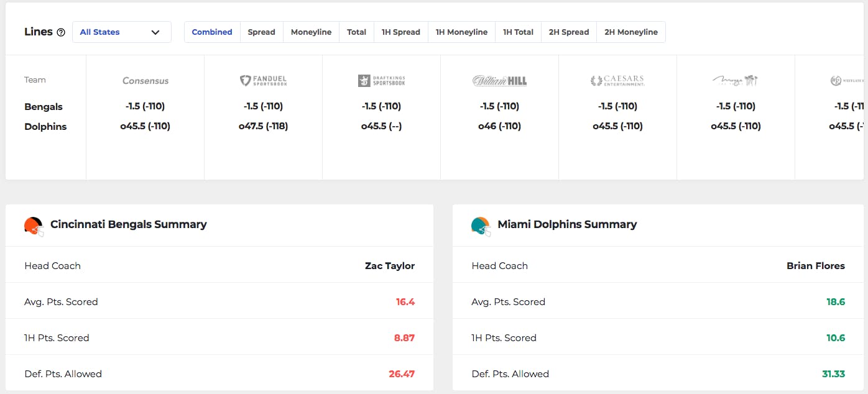The width and height of the screenshot is (868, 394).
Task: Click the Lines help question mark icon
Action: click(x=61, y=32)
